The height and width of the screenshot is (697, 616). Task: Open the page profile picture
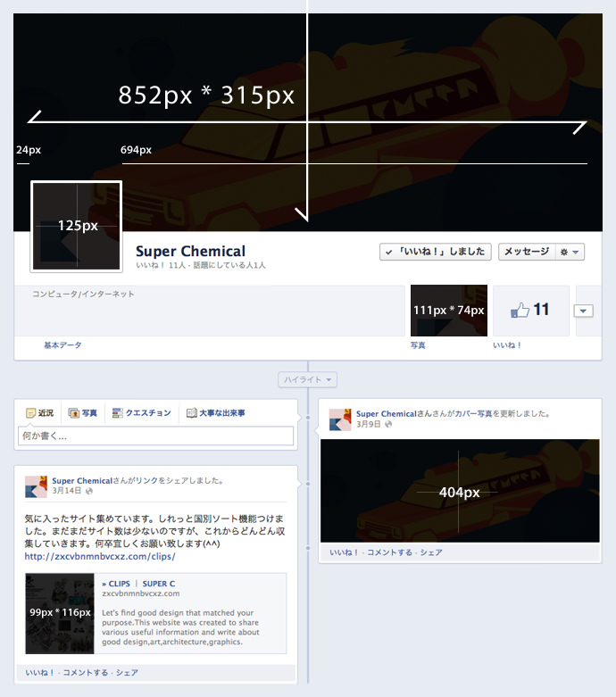coord(76,226)
